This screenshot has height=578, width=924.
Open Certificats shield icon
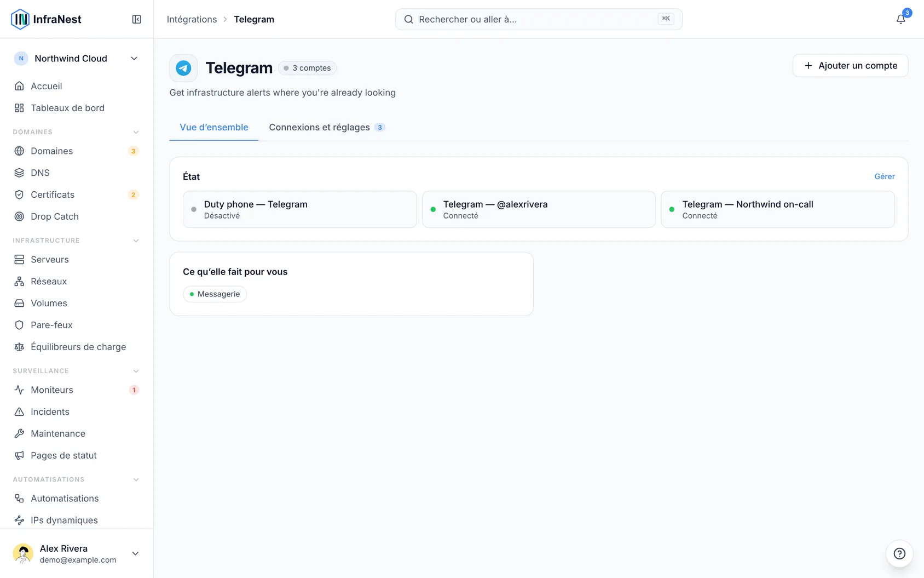coord(19,194)
